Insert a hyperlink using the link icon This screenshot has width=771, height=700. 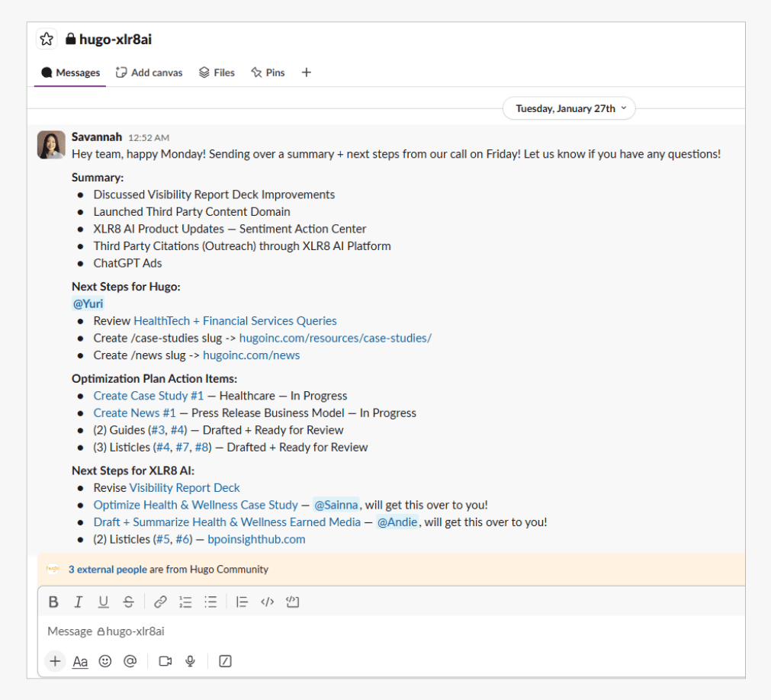[x=159, y=602]
